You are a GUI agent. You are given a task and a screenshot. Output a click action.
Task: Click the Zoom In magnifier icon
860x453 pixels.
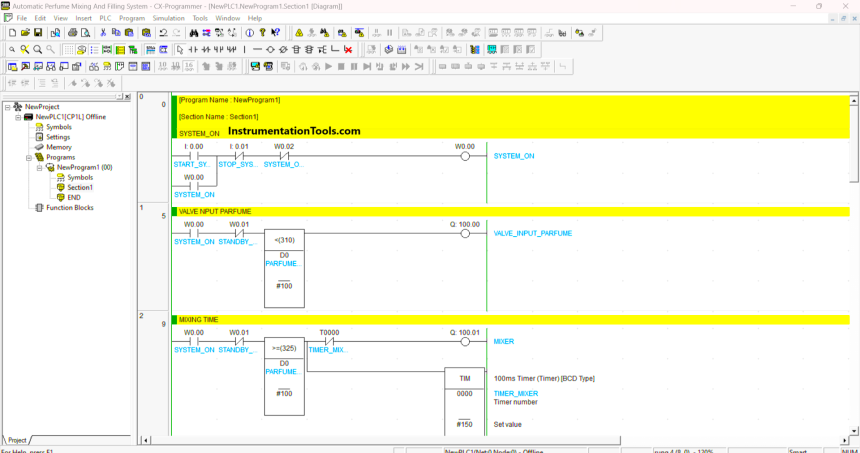(x=37, y=50)
